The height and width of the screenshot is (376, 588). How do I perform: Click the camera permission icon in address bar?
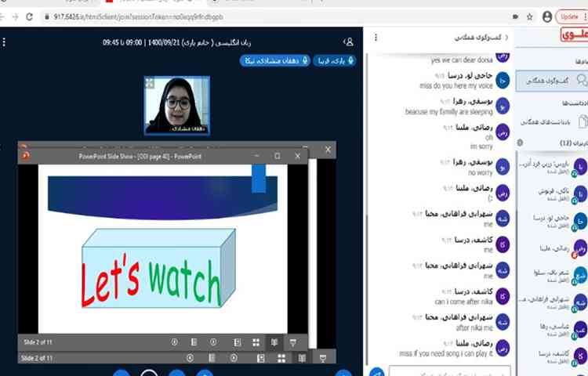[516, 16]
